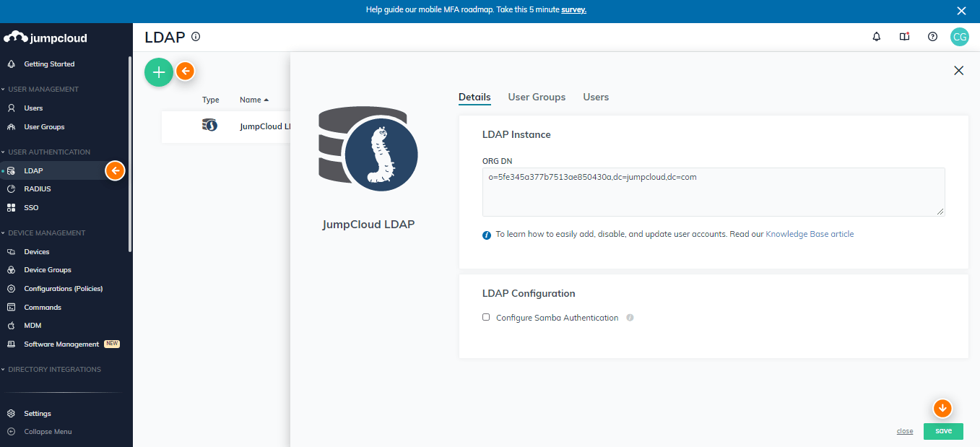Click the Samba Authentication info icon
Screen dimensions: 980x447
630,318
